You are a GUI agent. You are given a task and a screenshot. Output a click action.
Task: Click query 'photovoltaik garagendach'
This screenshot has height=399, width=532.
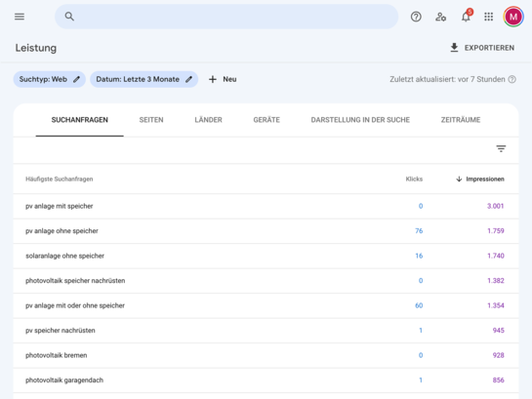coord(64,380)
